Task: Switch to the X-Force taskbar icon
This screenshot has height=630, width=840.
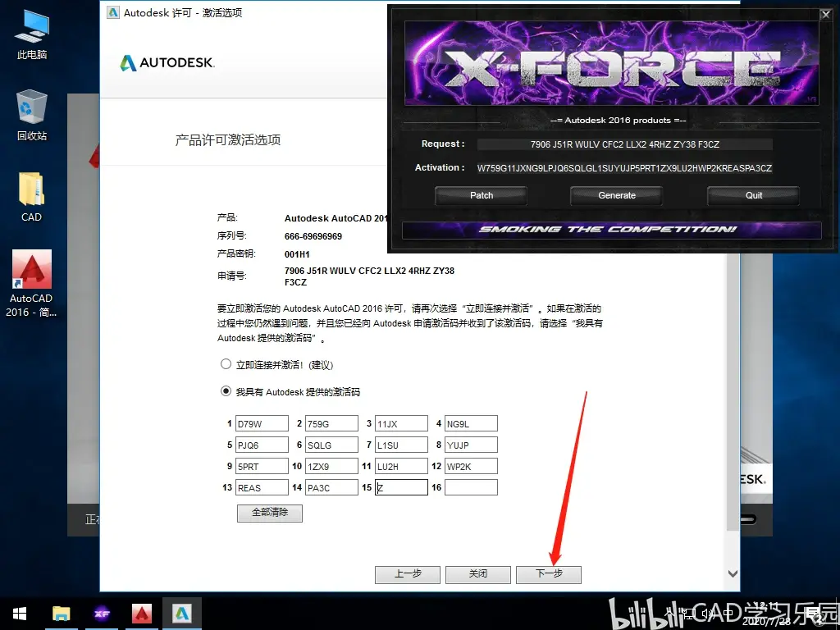Action: [x=102, y=614]
